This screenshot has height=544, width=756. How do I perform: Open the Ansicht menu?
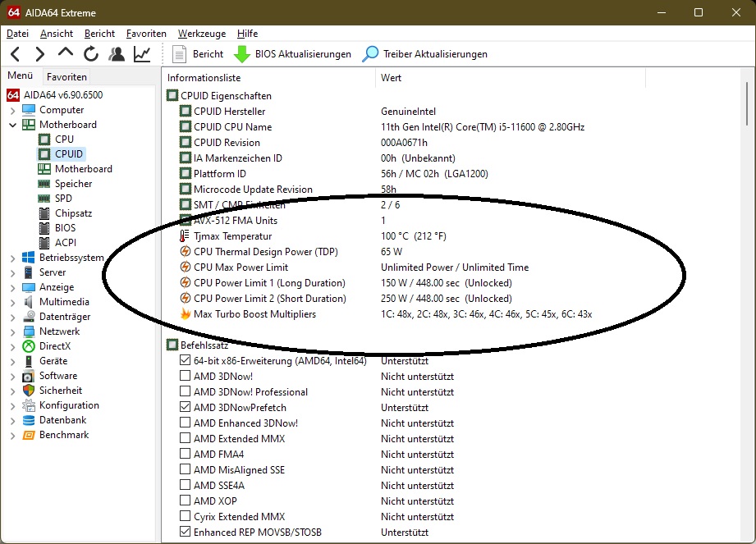point(57,34)
